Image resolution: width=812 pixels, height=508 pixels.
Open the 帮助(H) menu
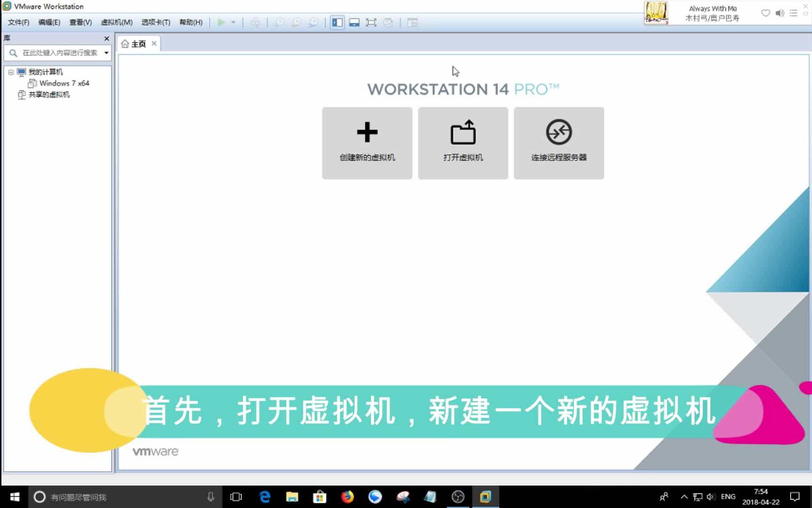pos(191,23)
